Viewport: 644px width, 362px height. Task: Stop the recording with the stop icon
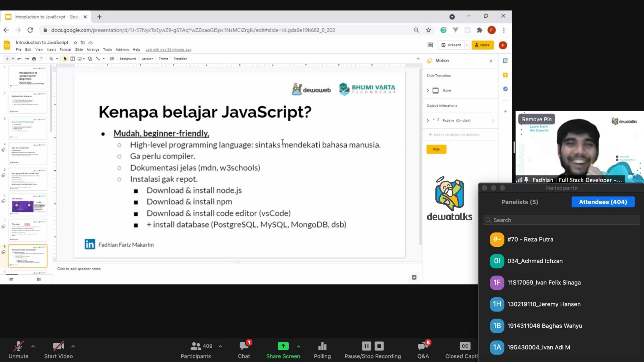tap(379, 346)
